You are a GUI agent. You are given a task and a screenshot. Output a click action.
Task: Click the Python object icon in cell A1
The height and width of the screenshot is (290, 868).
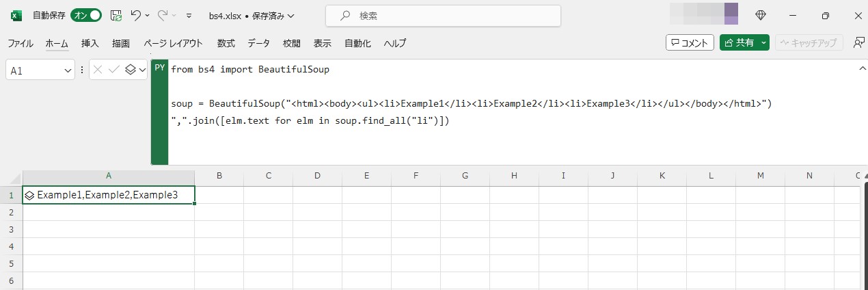point(29,196)
